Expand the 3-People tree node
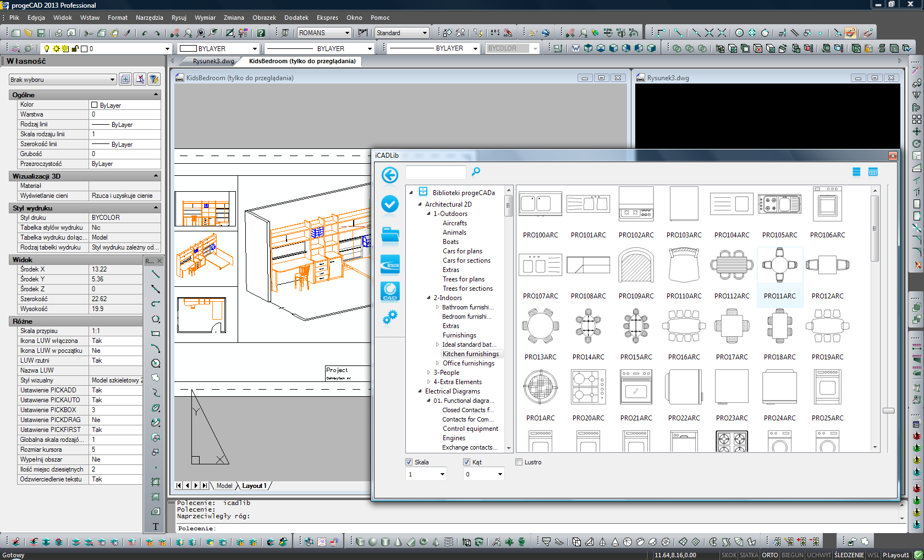 [x=429, y=373]
